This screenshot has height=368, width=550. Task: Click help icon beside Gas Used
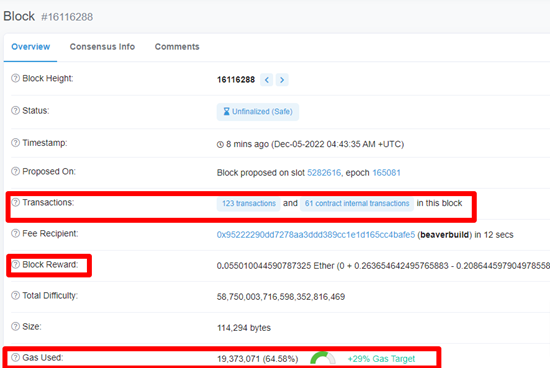(x=15, y=357)
